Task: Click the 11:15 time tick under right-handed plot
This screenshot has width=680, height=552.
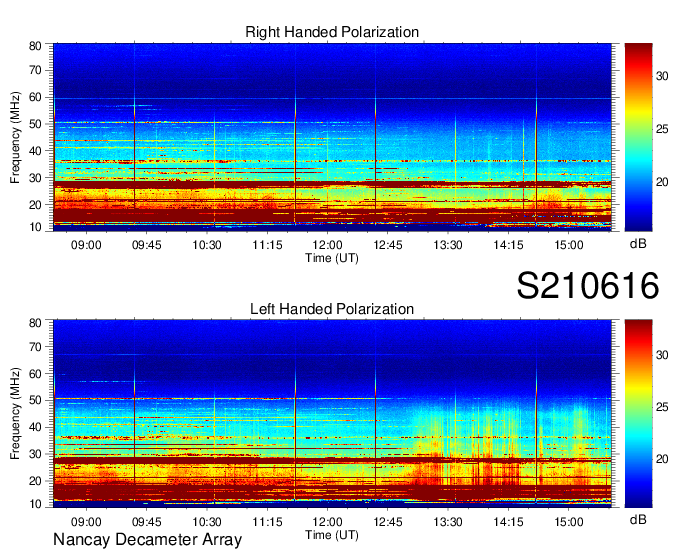Action: [268, 245]
